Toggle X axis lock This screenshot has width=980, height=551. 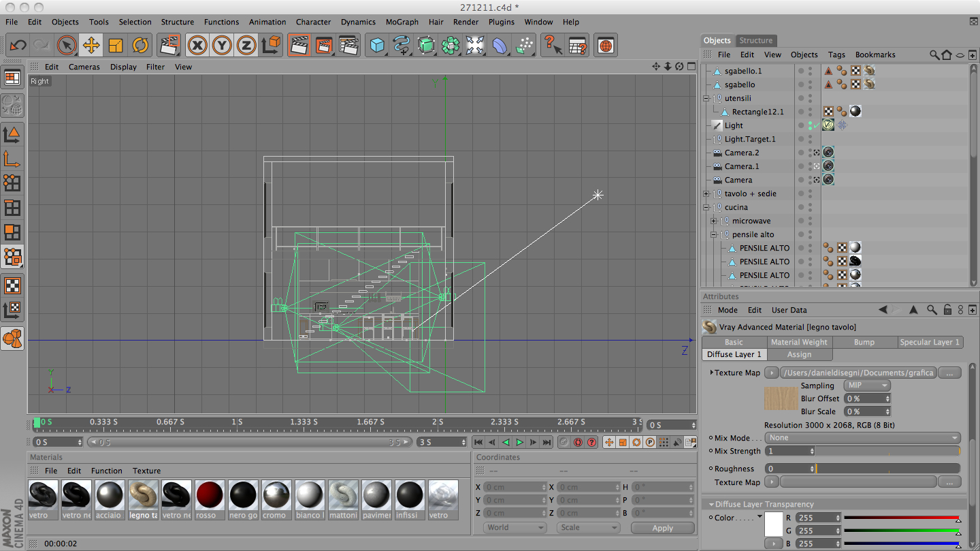pyautogui.click(x=197, y=46)
